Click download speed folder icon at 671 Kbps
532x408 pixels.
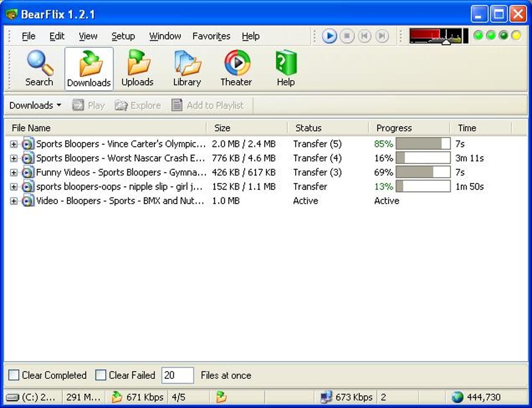coord(117,397)
